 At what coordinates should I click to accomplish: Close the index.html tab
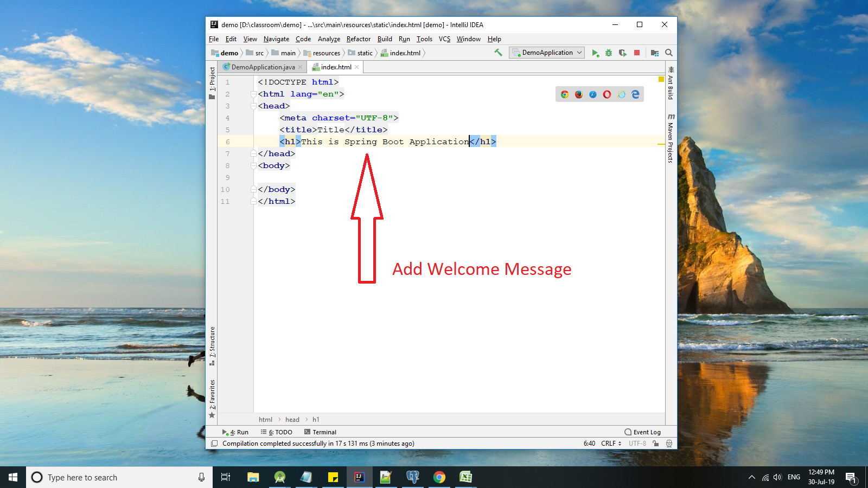tap(356, 67)
